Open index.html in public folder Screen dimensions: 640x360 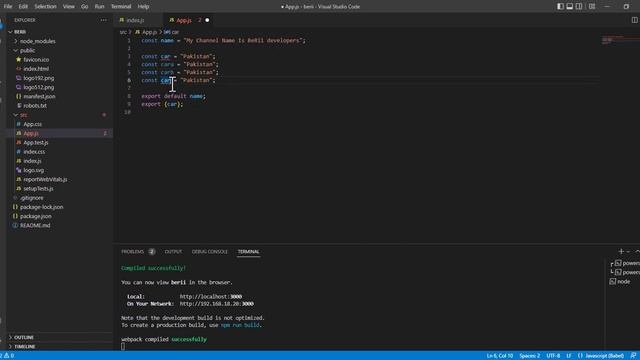point(36,69)
